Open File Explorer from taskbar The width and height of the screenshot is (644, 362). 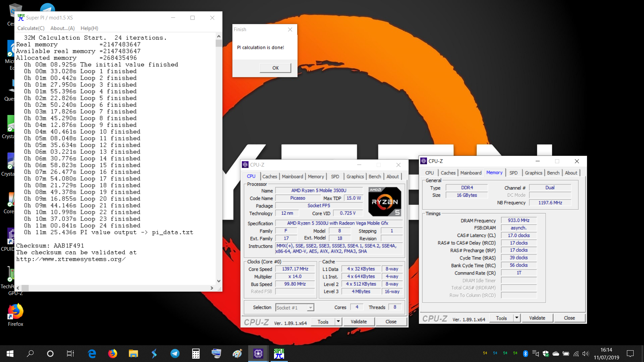(133, 354)
